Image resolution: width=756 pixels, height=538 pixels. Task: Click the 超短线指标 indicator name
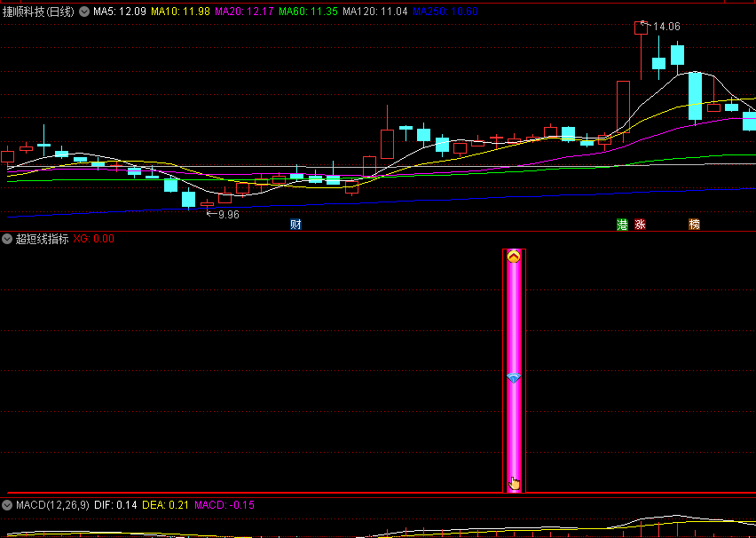pyautogui.click(x=43, y=238)
